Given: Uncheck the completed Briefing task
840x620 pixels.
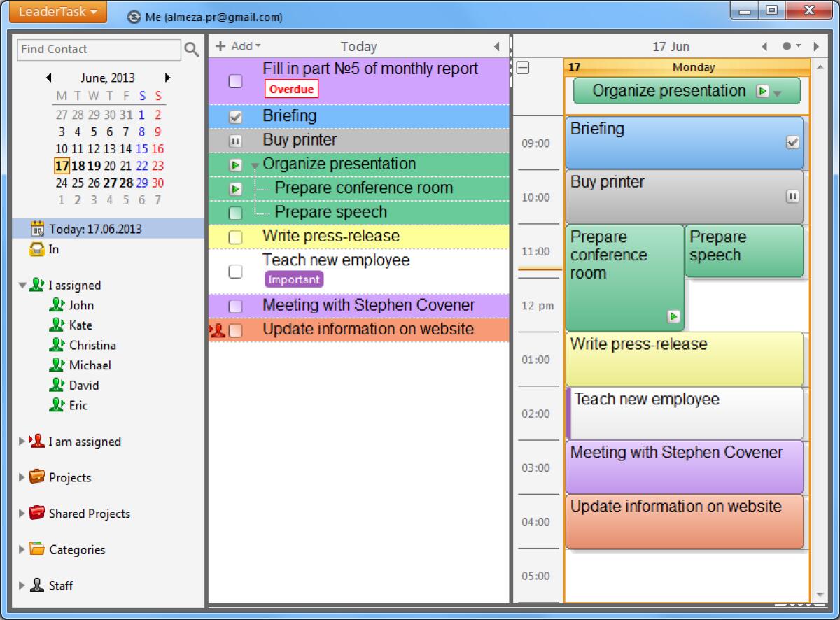Looking at the screenshot, I should [x=235, y=116].
